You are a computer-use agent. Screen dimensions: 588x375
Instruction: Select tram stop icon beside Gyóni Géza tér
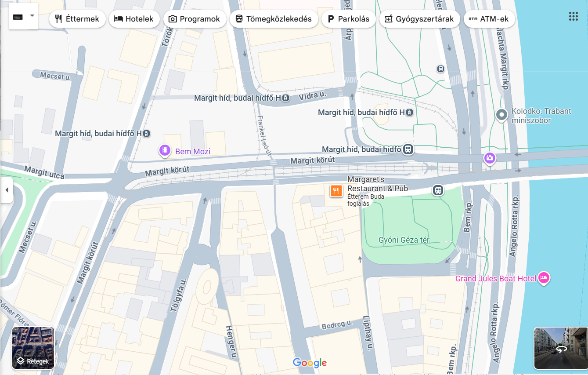(437, 190)
